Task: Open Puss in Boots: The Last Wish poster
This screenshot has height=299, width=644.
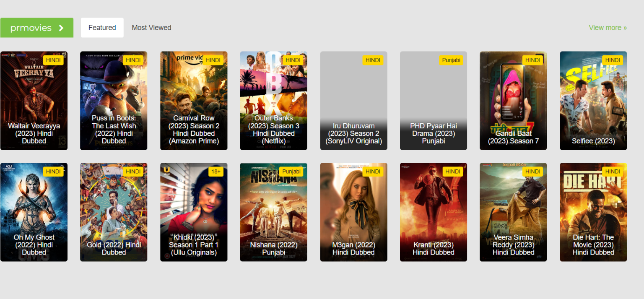Action: point(114,101)
